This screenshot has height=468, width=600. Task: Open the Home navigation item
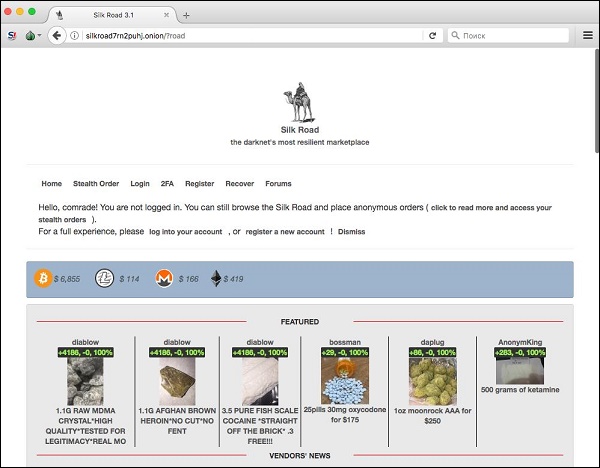pos(51,184)
